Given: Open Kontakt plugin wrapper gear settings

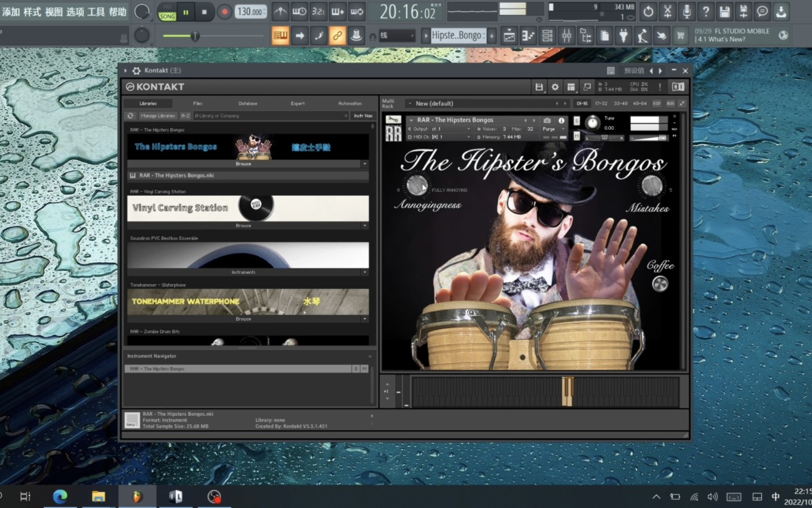Looking at the screenshot, I should [136, 71].
